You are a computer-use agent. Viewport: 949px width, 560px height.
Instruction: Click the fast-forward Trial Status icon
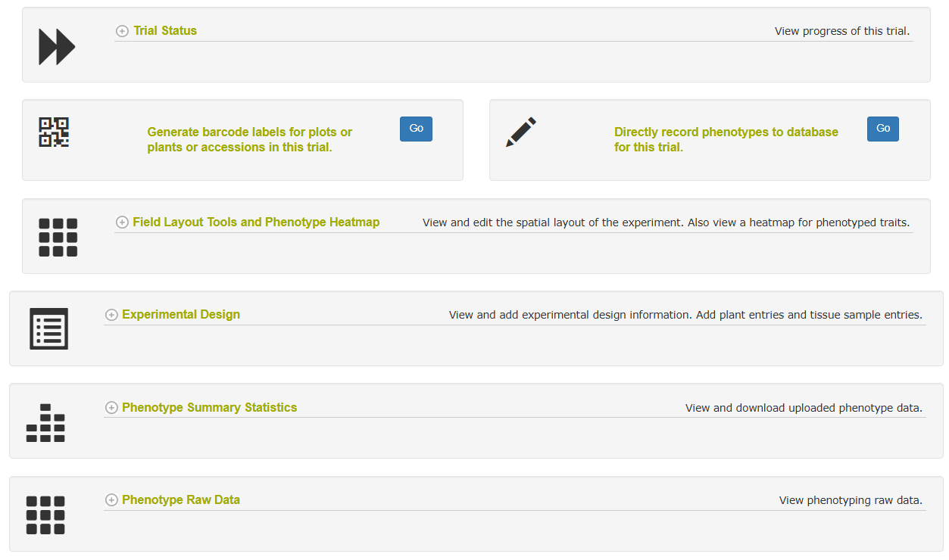[57, 47]
